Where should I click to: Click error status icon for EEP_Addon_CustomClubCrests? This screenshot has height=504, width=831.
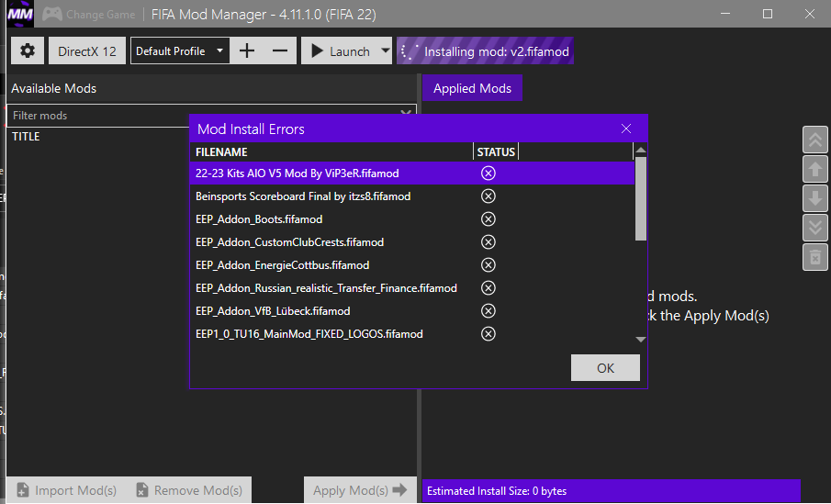click(488, 242)
